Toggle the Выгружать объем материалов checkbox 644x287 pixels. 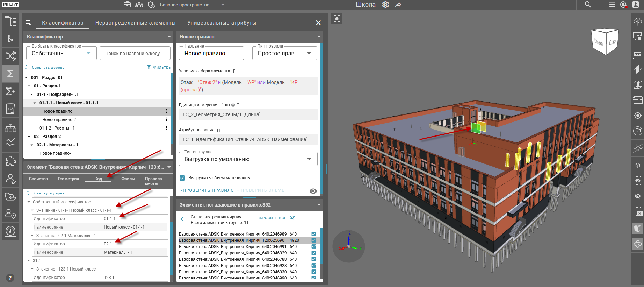pyautogui.click(x=182, y=178)
